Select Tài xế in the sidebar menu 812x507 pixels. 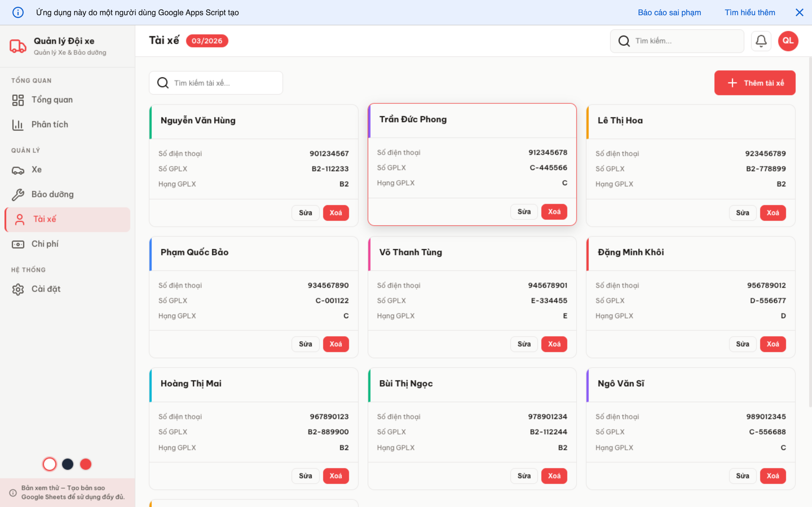(x=45, y=219)
